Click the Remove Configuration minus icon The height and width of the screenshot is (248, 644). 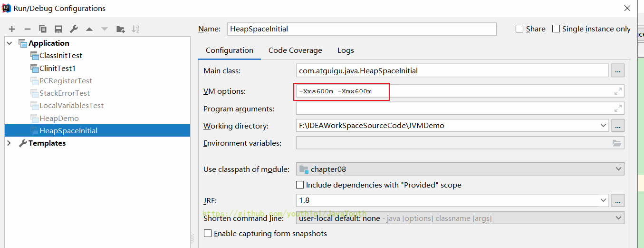tap(28, 29)
